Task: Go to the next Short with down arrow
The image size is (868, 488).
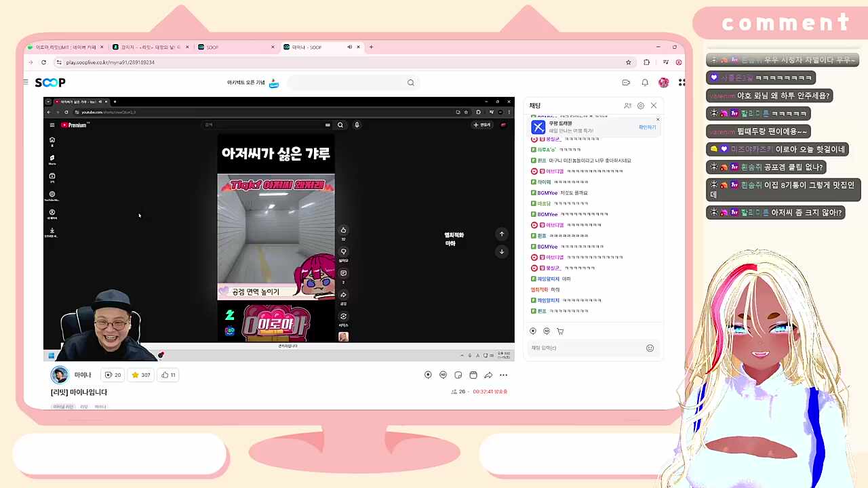Action: click(502, 251)
